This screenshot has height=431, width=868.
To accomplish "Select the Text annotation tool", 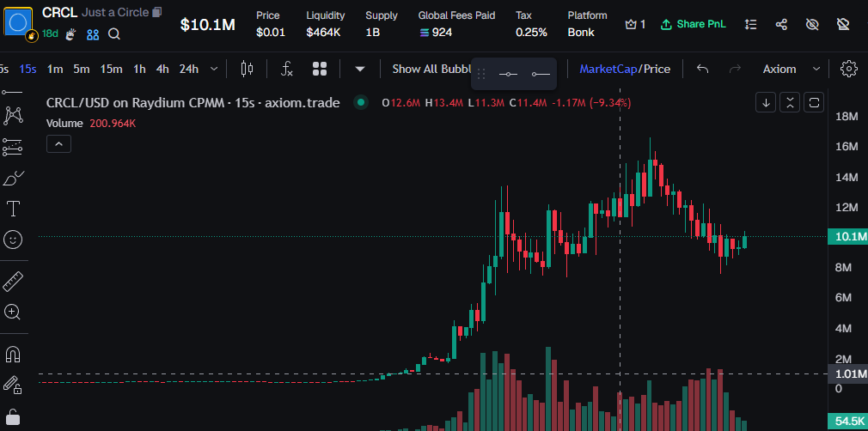I will point(13,209).
